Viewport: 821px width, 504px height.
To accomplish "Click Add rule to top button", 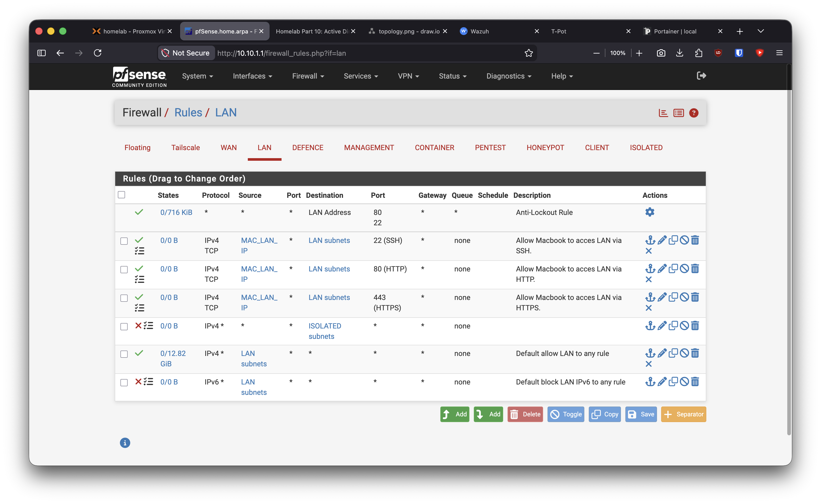I will coord(454,414).
